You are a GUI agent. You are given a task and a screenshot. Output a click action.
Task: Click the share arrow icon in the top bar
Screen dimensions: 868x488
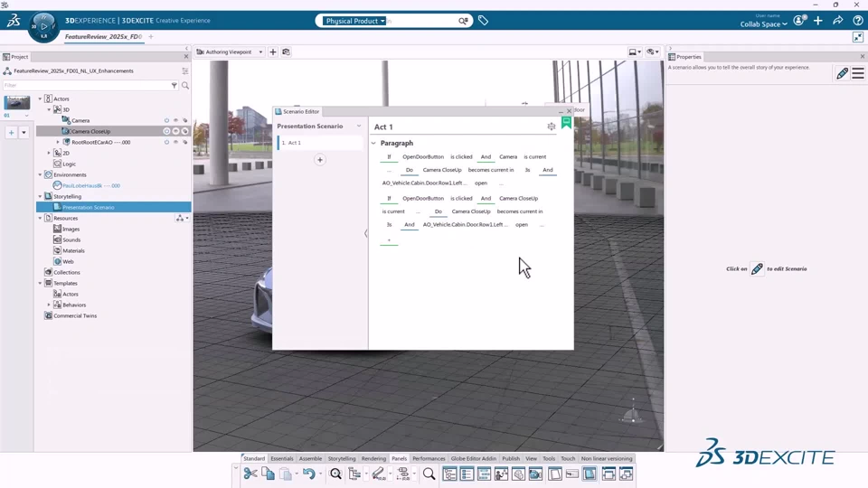[x=838, y=21]
